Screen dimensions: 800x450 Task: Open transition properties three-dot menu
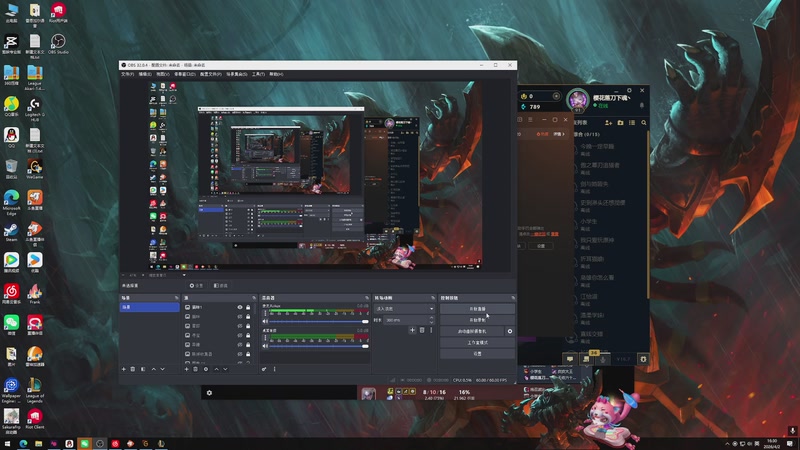click(431, 330)
